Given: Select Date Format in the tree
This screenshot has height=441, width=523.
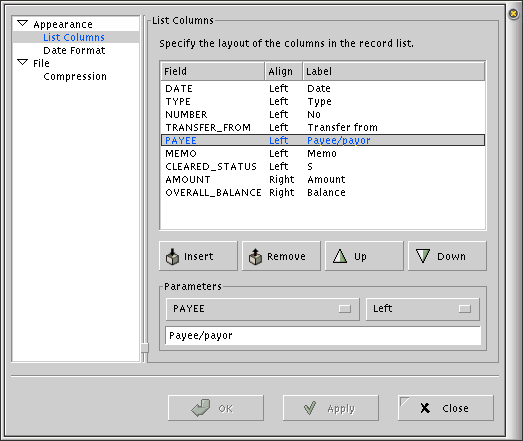Looking at the screenshot, I should (74, 50).
